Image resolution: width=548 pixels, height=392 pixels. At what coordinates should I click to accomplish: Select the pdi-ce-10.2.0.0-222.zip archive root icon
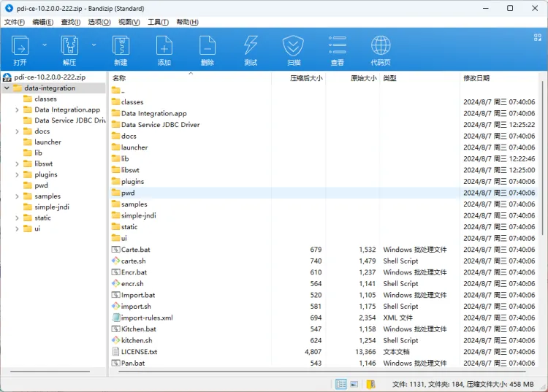click(7, 77)
